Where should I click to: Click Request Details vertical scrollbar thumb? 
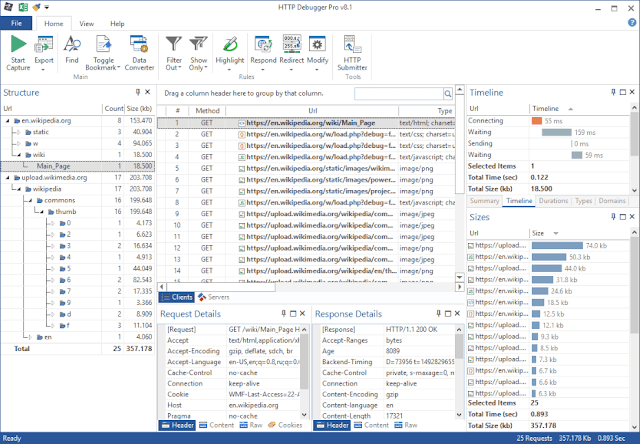pos(304,362)
